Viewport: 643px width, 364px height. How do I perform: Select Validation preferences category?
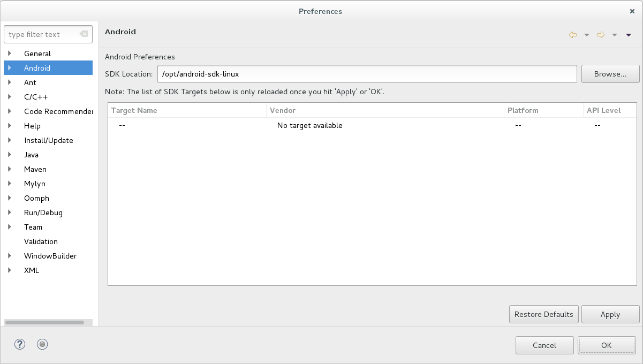(x=41, y=241)
